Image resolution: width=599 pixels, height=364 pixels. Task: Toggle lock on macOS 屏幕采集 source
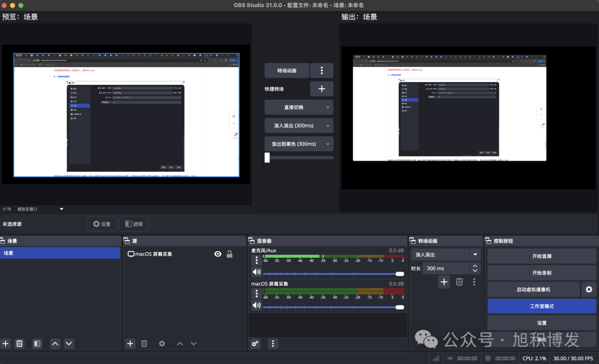click(x=230, y=254)
